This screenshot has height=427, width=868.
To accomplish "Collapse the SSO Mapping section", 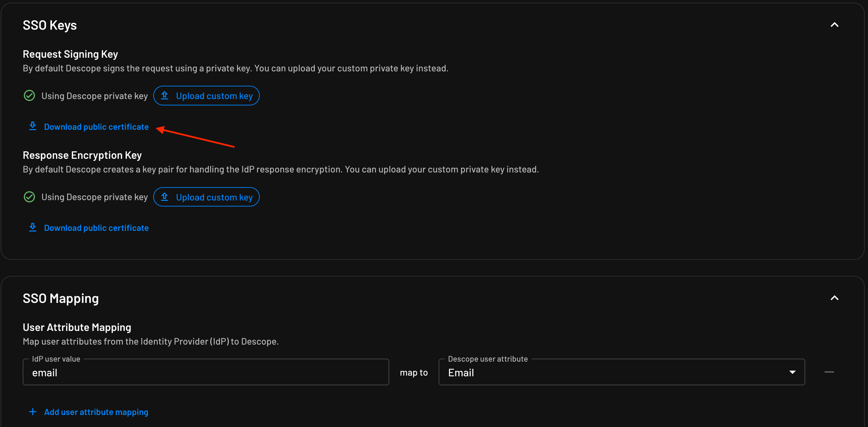I will 834,298.
